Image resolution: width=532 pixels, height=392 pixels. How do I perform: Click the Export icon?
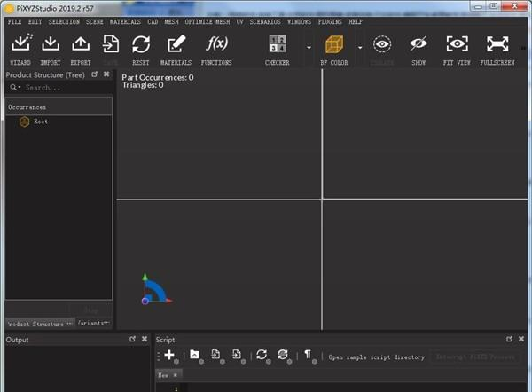point(81,45)
